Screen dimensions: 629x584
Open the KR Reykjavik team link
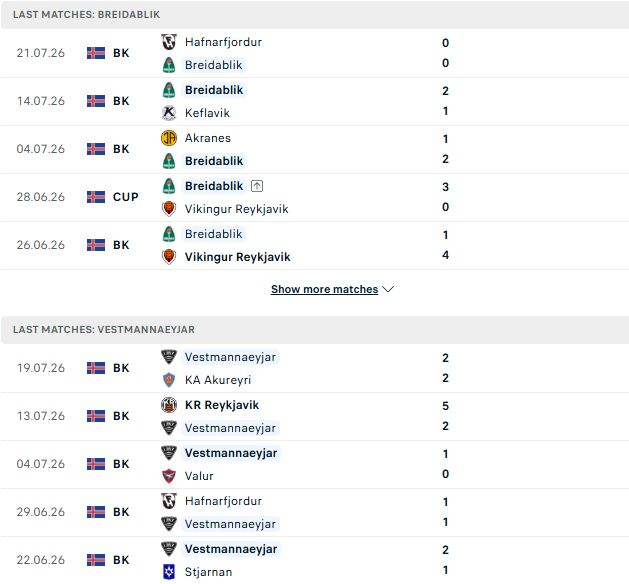click(222, 405)
